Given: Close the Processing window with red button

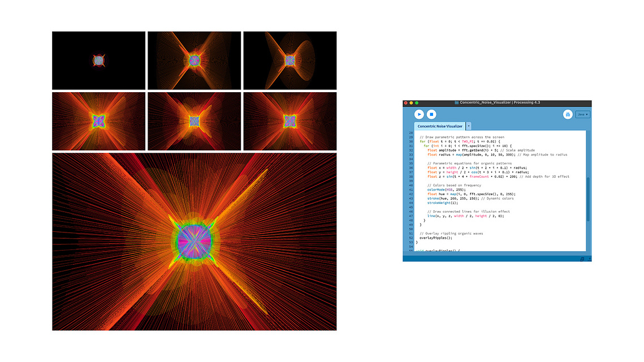Looking at the screenshot, I should pos(406,103).
